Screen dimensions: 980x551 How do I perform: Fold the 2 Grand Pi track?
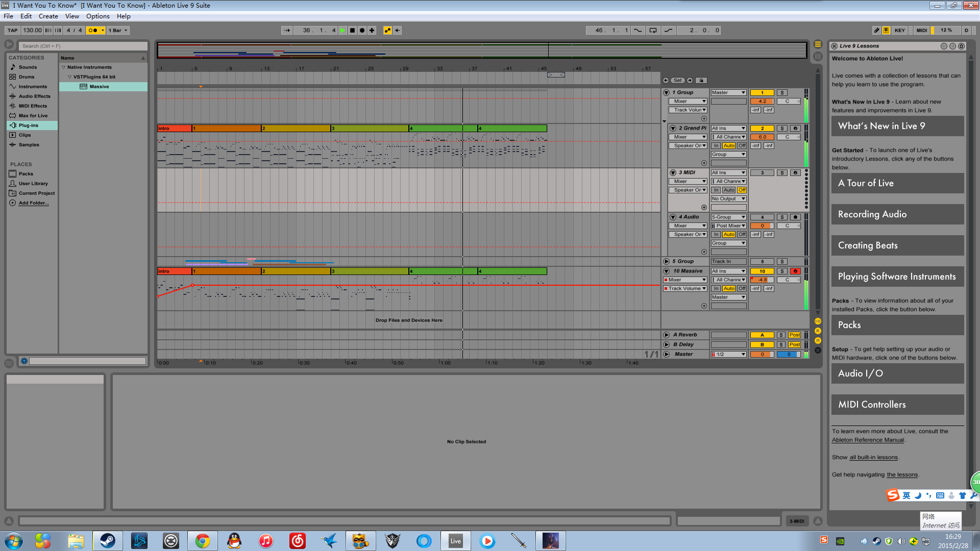673,128
